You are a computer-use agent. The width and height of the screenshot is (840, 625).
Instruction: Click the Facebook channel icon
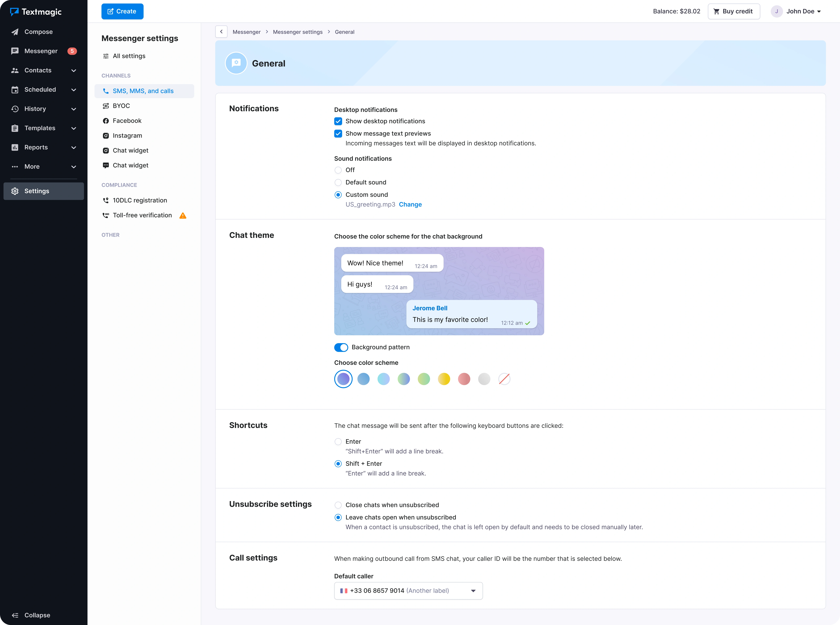coord(106,121)
